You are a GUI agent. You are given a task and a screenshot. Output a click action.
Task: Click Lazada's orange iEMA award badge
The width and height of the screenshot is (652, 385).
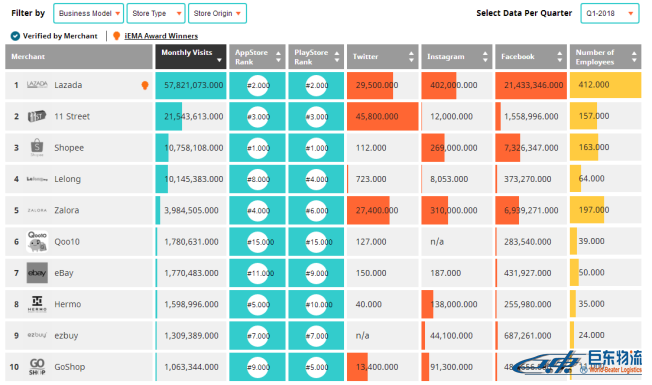pyautogui.click(x=145, y=85)
